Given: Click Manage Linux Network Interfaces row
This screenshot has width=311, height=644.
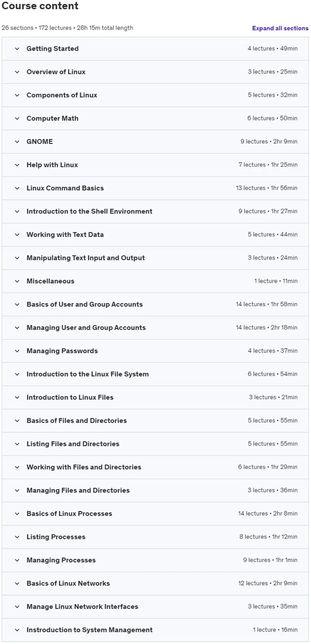Looking at the screenshot, I should click(x=155, y=607).
